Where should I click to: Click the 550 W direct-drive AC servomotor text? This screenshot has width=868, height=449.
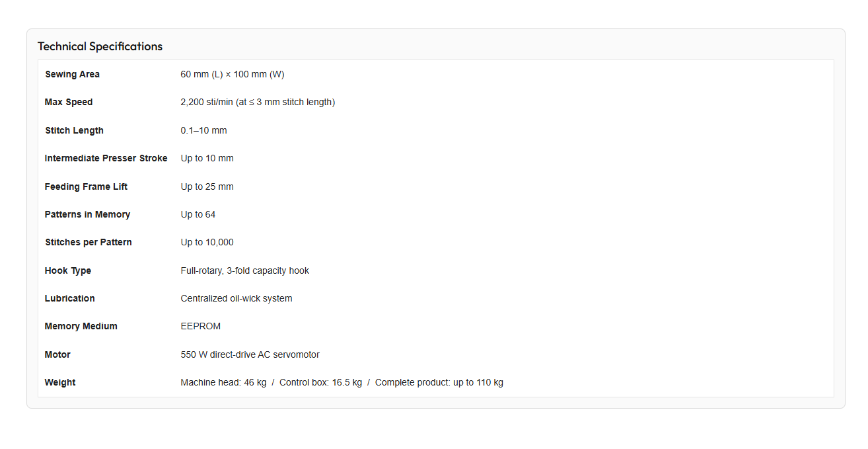[x=250, y=354]
